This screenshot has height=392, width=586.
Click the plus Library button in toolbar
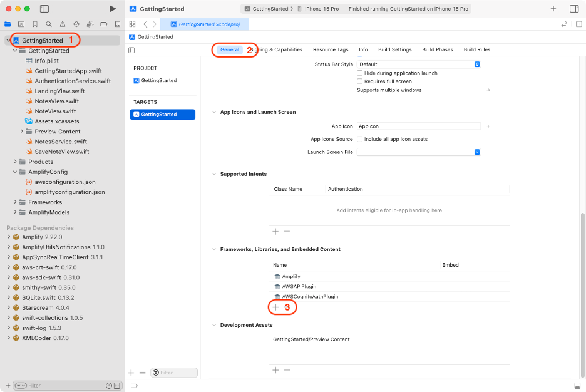[x=553, y=9]
